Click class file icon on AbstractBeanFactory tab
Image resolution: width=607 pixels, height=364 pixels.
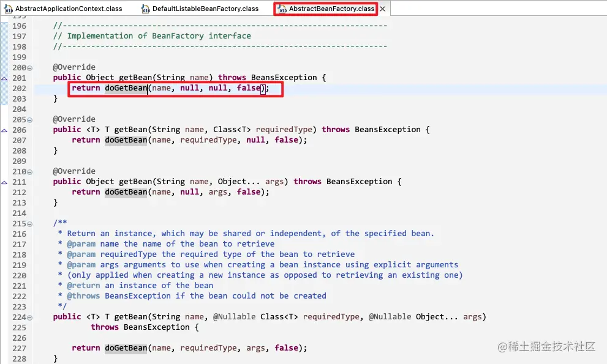(x=282, y=9)
